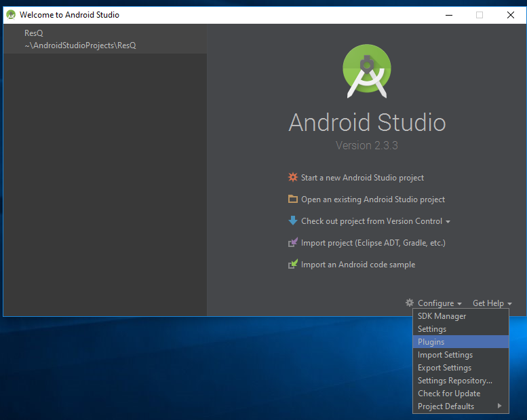Click the purple arrow Import project icon

click(x=293, y=242)
